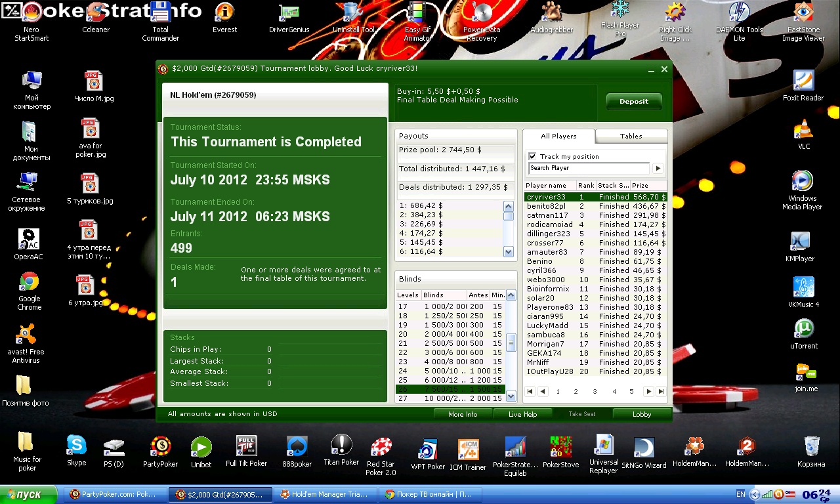
Task: Select player catman117 in the list
Action: (595, 215)
